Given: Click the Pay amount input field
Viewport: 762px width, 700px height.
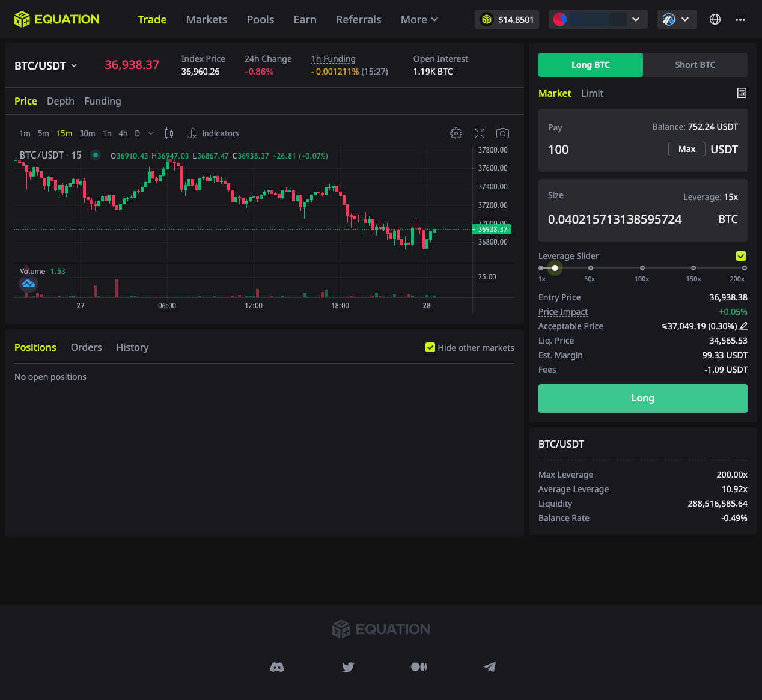Looking at the screenshot, I should tap(605, 150).
